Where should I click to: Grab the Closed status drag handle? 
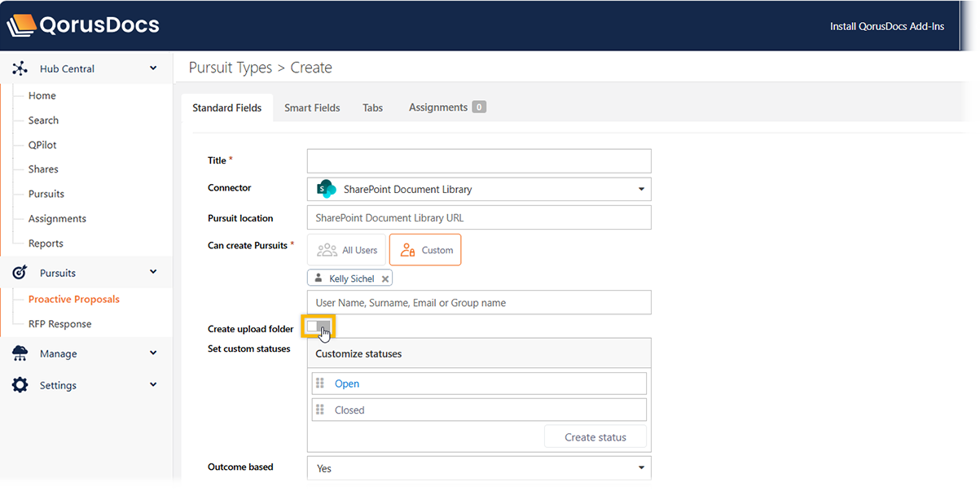[320, 410]
